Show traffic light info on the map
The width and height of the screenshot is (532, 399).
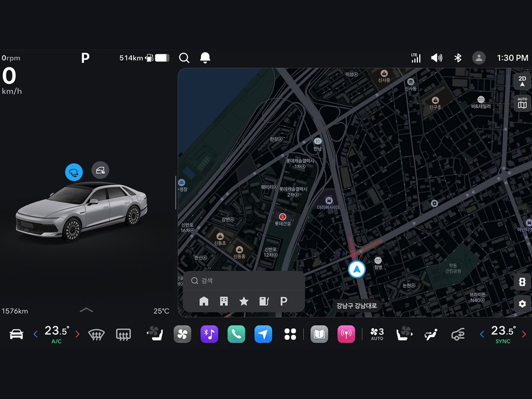click(x=522, y=282)
